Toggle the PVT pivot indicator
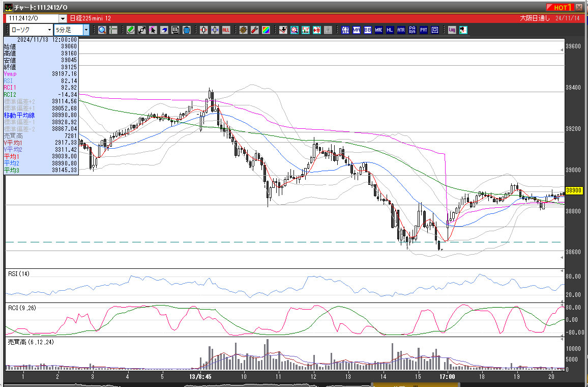The height and width of the screenshot is (387, 588). point(424,30)
